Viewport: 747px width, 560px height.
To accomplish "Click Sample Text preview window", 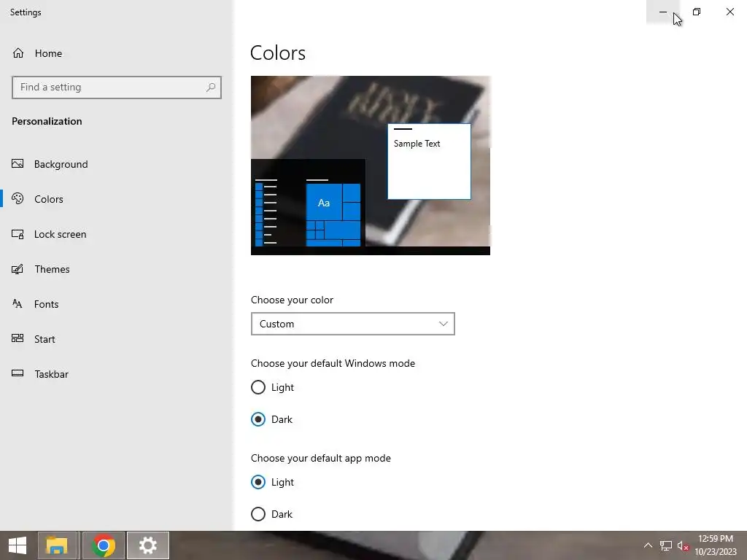I will (429, 161).
